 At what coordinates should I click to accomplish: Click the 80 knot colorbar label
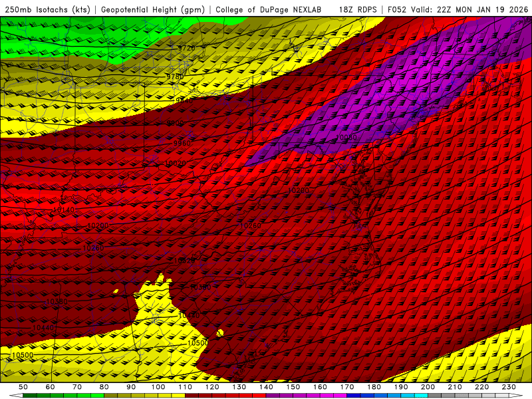tap(104, 387)
